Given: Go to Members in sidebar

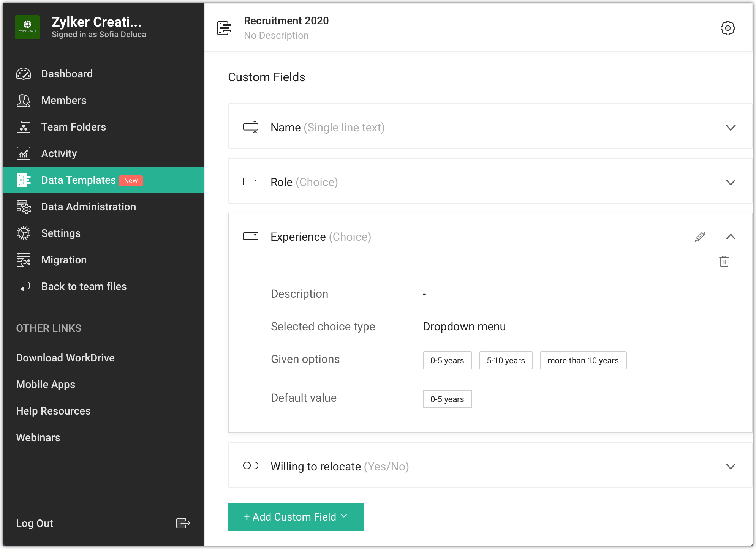Looking at the screenshot, I should (64, 100).
